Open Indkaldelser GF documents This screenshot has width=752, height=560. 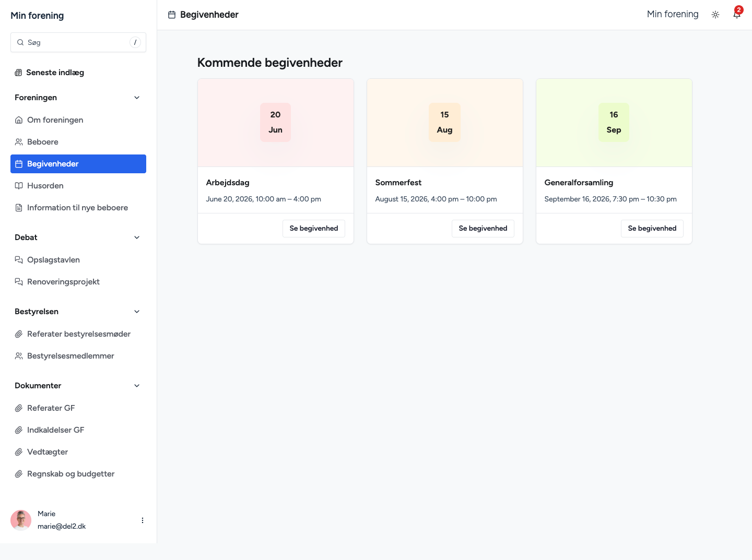[x=78, y=430]
